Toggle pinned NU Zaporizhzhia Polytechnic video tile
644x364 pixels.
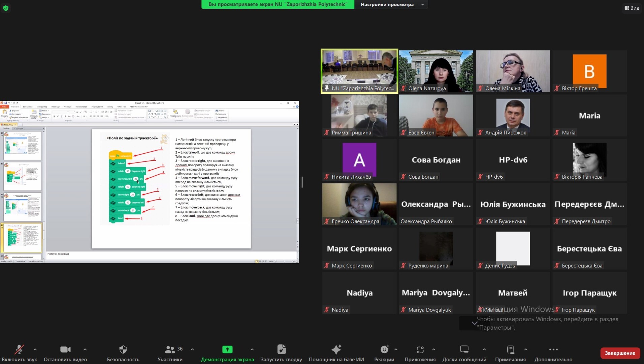point(359,71)
